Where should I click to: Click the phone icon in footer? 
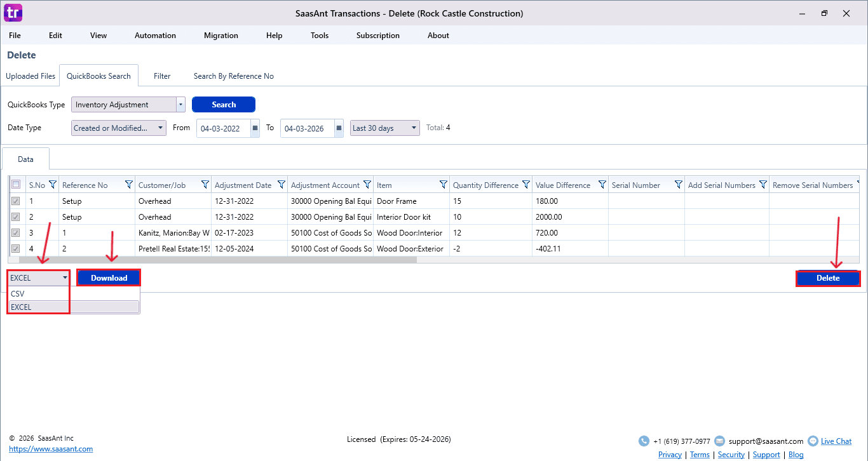[644, 441]
